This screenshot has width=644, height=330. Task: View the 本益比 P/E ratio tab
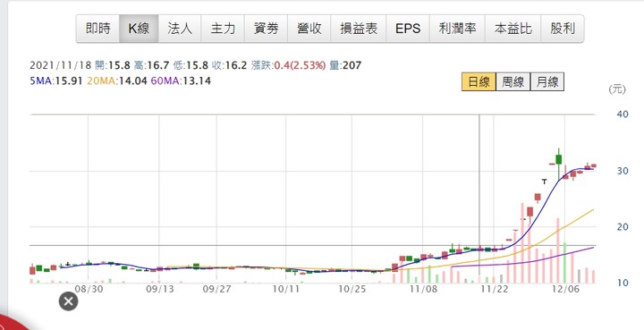513,29
